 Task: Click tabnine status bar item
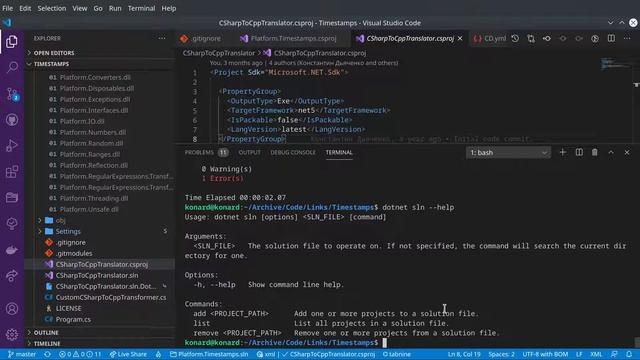(x=397, y=354)
